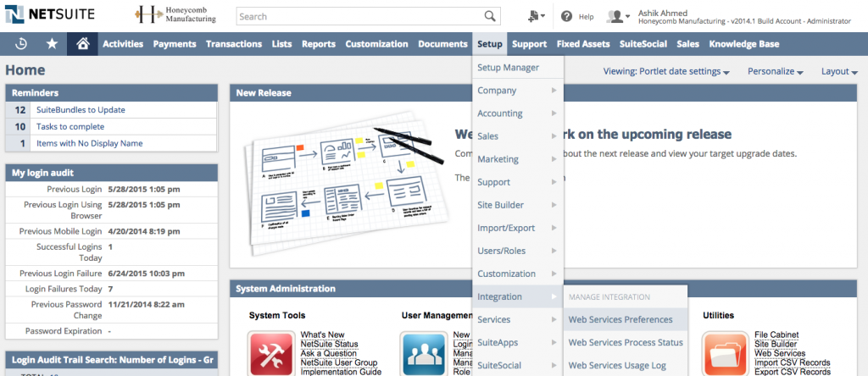Click the Help question mark icon

point(566,17)
